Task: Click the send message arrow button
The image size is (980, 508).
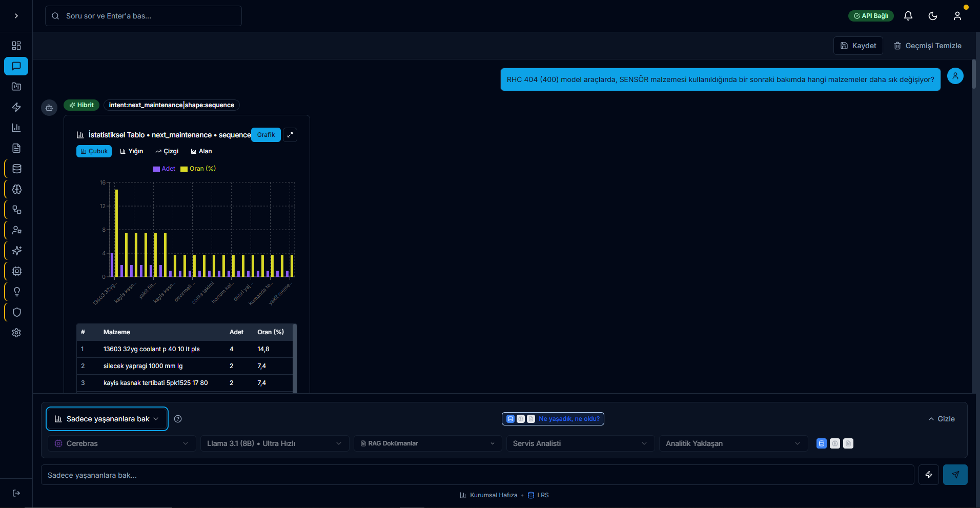Action: (x=955, y=475)
